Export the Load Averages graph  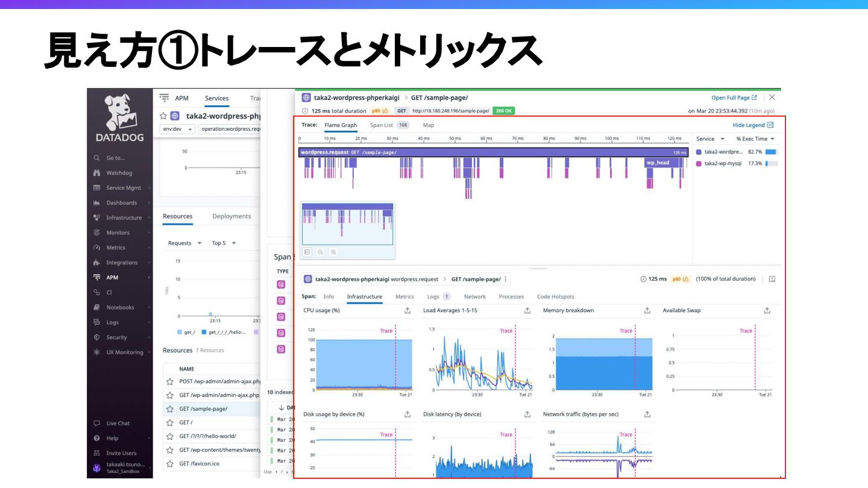point(527,311)
